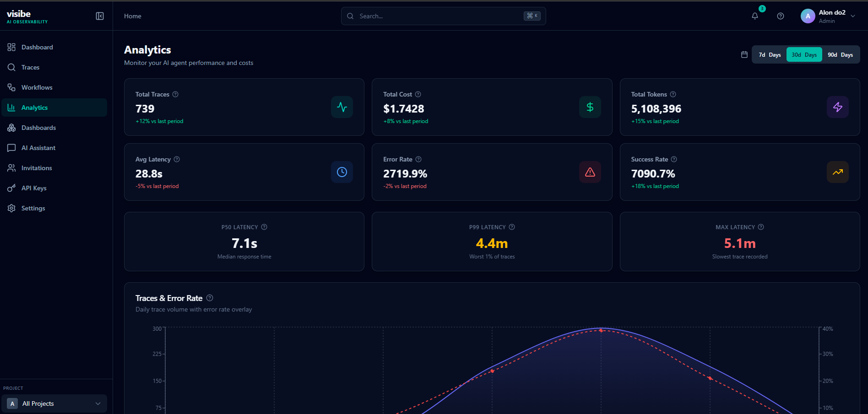
Task: Select the Workflows sidebar icon
Action: tap(11, 87)
